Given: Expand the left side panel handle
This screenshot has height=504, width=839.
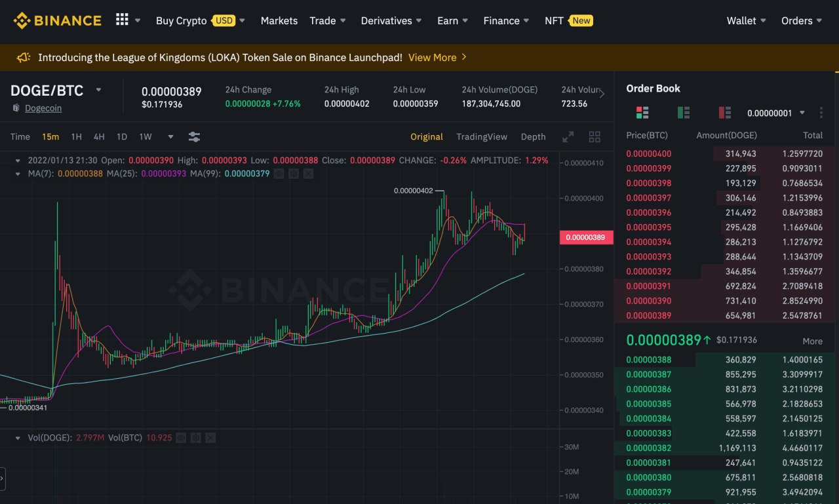Looking at the screenshot, I should (x=3, y=479).
